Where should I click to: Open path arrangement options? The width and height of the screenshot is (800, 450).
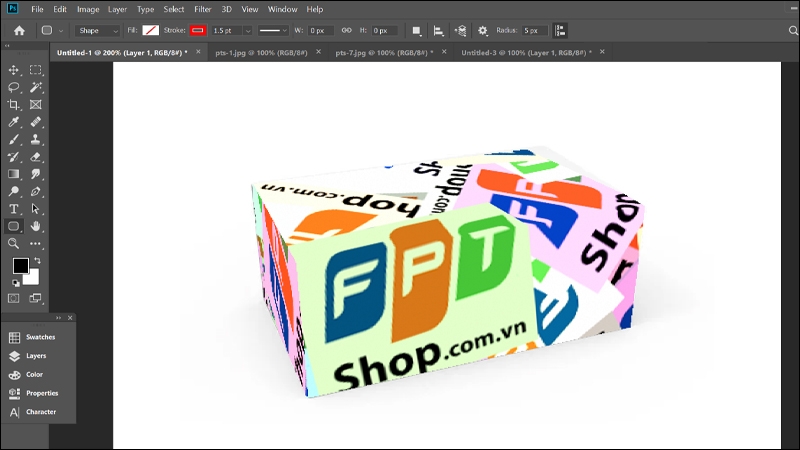[x=460, y=31]
